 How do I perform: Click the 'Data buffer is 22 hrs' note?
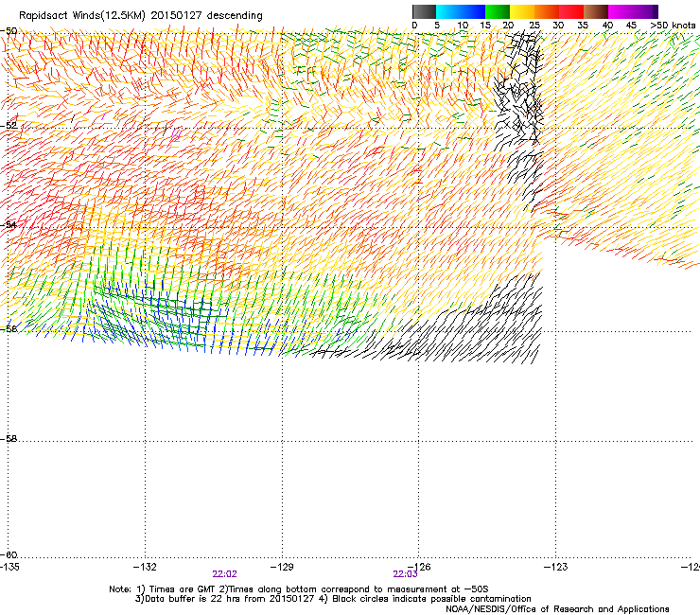333,599
